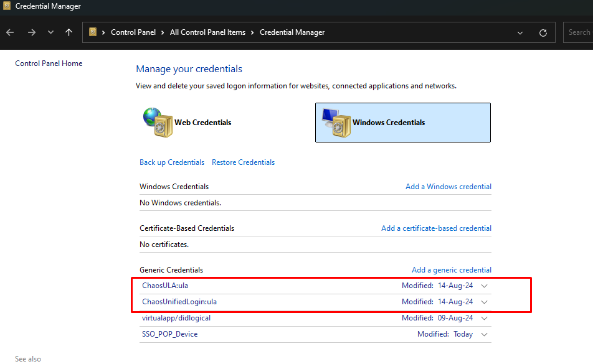Expand the SSO_POP_Device credential chevron

coord(485,334)
